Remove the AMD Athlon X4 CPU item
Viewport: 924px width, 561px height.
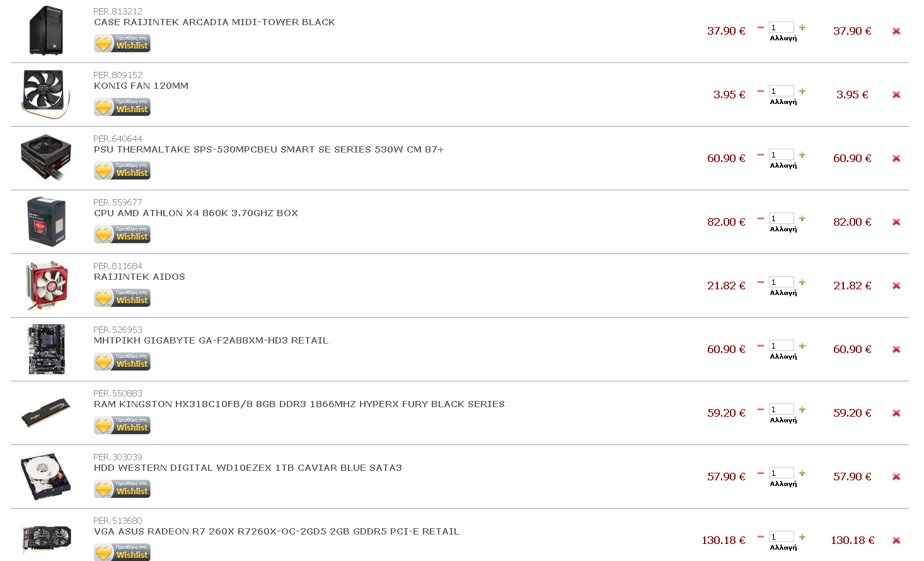896,222
